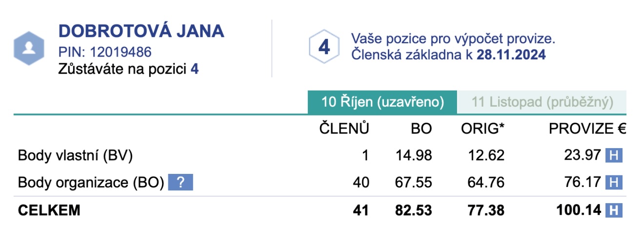The height and width of the screenshot is (225, 644).
Task: Click the position 4 hexagon badge
Action: pyautogui.click(x=324, y=47)
